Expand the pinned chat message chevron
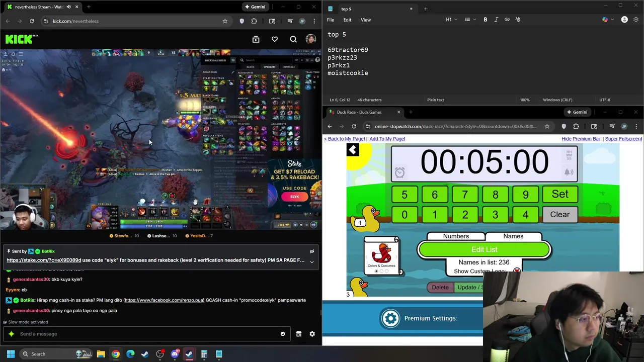This screenshot has height=362, width=644. point(312,261)
